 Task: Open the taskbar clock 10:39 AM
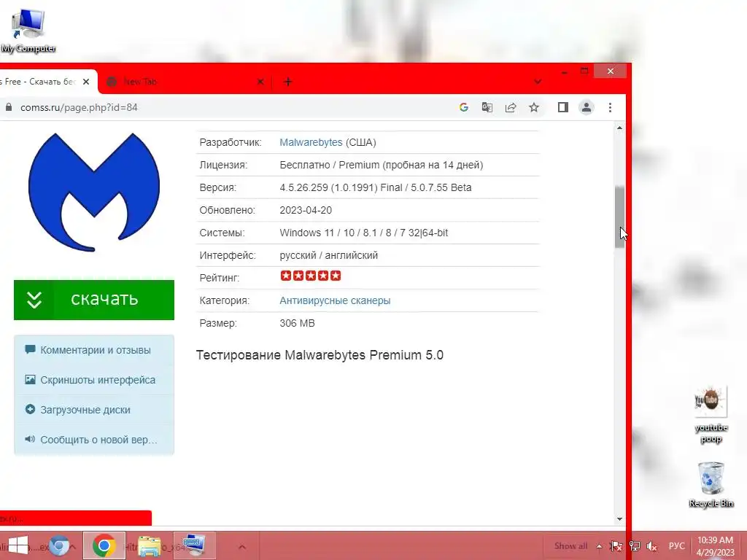coord(715,546)
